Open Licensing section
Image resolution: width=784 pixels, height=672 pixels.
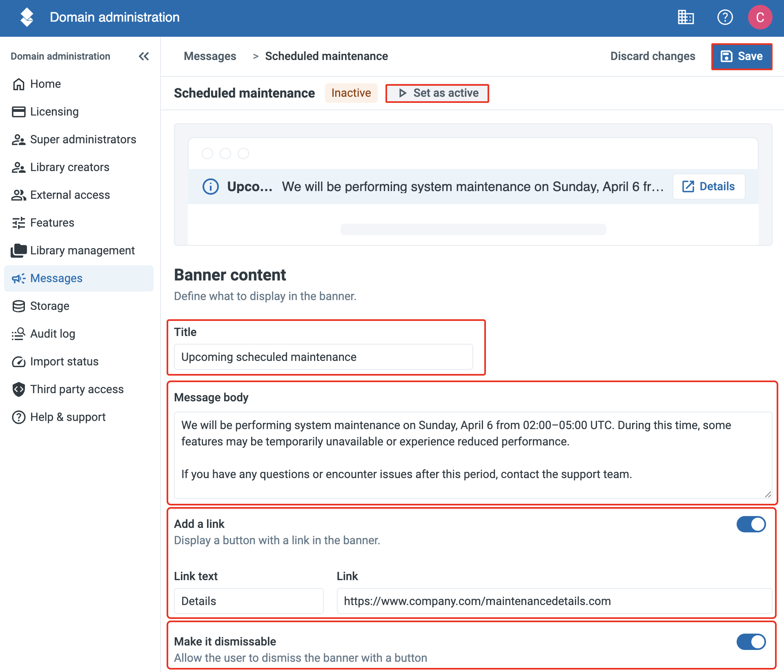(x=79, y=111)
